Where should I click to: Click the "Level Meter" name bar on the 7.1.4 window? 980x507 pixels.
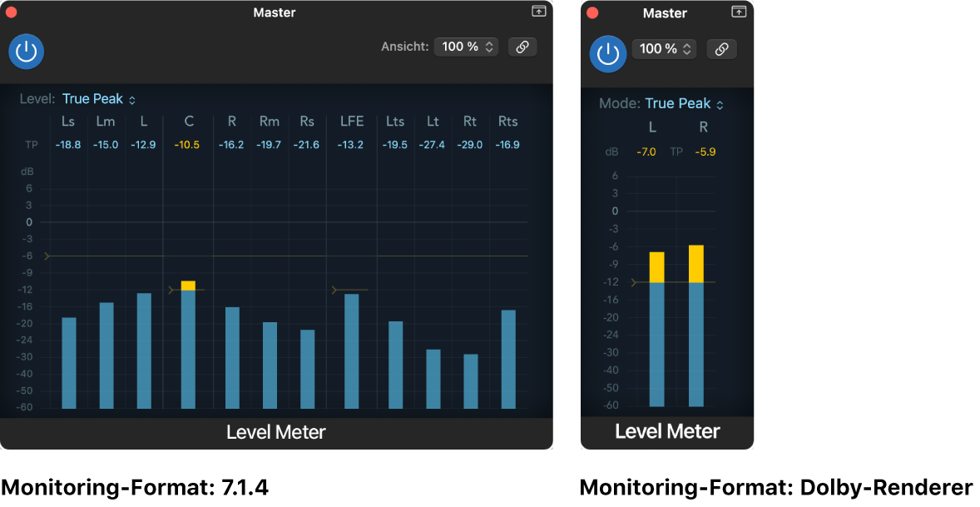275,431
